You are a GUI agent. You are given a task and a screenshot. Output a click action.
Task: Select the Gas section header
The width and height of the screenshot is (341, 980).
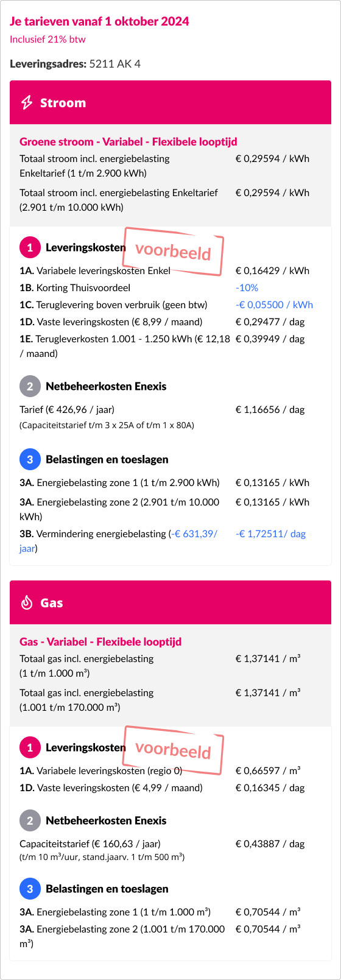[x=170, y=603]
